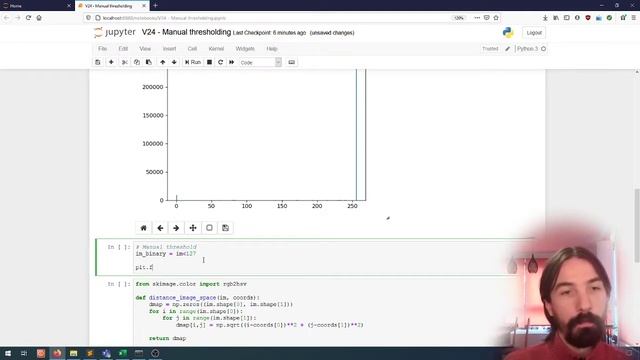This screenshot has height=360, width=640.
Task: Interrupt the kernel with stop icon
Action: pyautogui.click(x=209, y=62)
